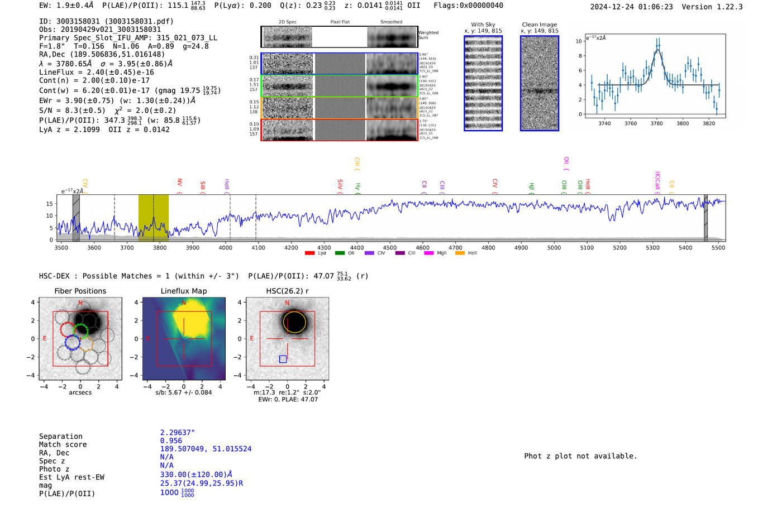Click the Separation value 2.29637"
Viewport: 782px width, 532px height.
tap(178, 433)
